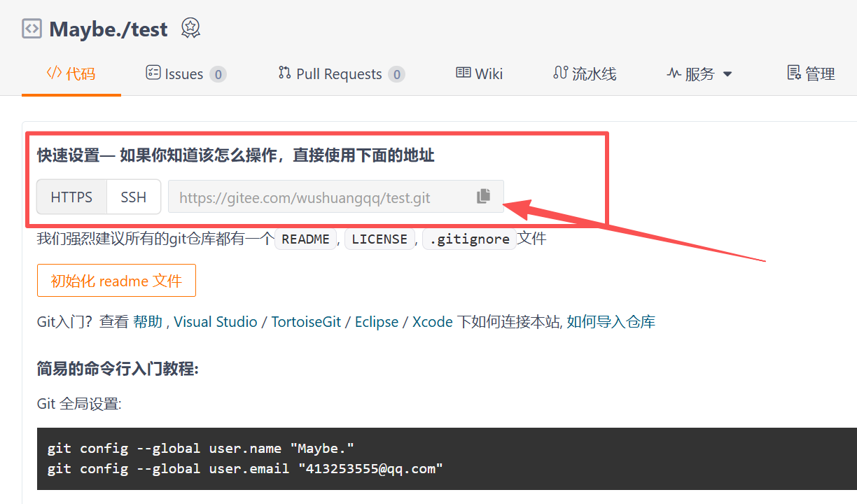857x504 pixels.
Task: Click the LICENSE tag text
Action: [x=379, y=239]
